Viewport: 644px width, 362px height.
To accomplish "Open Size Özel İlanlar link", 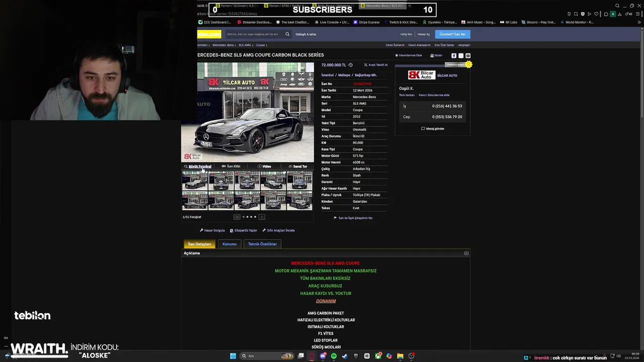I will coord(444,45).
